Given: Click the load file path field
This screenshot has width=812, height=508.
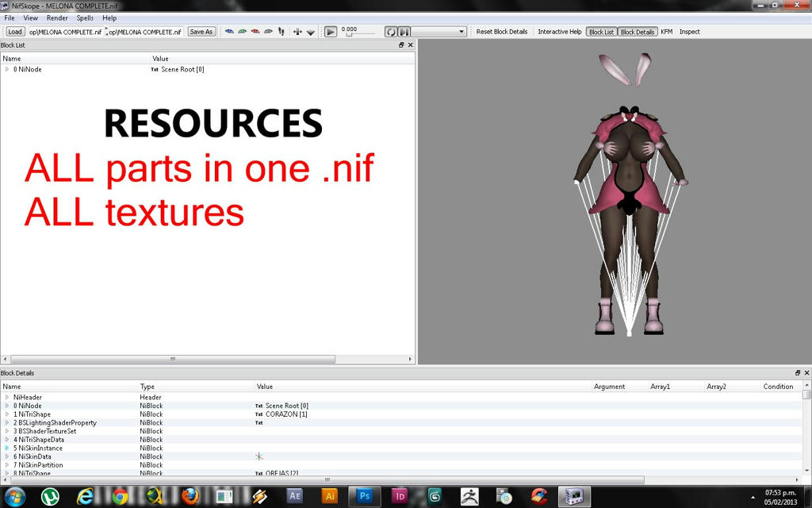Looking at the screenshot, I should point(65,32).
